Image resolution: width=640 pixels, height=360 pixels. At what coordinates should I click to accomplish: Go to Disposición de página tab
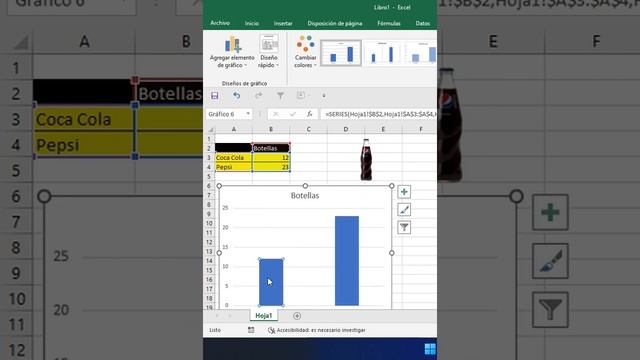pyautogui.click(x=335, y=24)
